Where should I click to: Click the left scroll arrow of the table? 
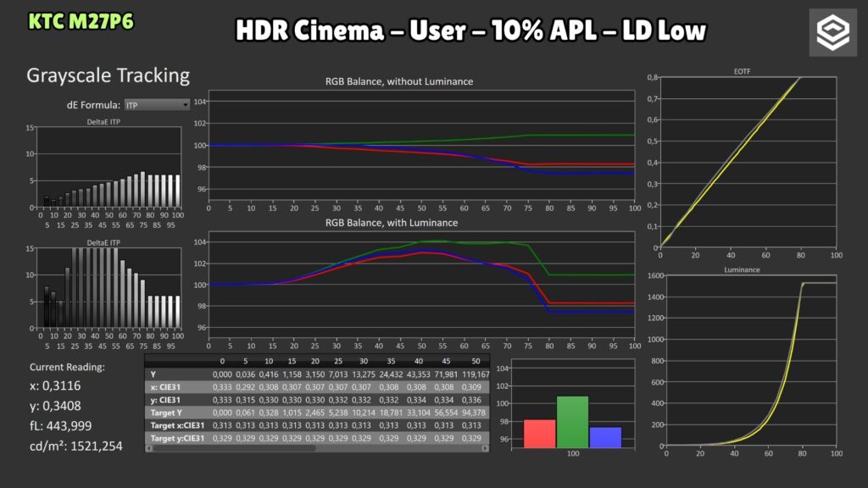(x=148, y=449)
